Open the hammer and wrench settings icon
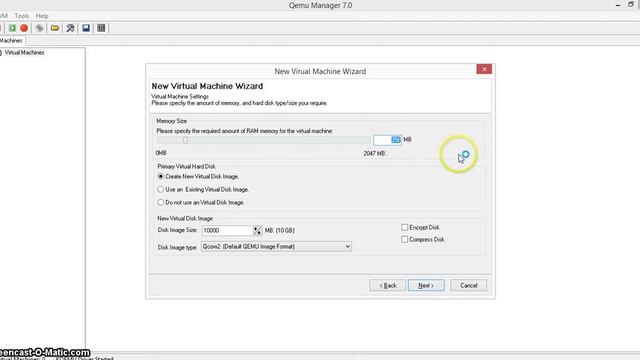Image resolution: width=640 pixels, height=360 pixels. (70, 28)
